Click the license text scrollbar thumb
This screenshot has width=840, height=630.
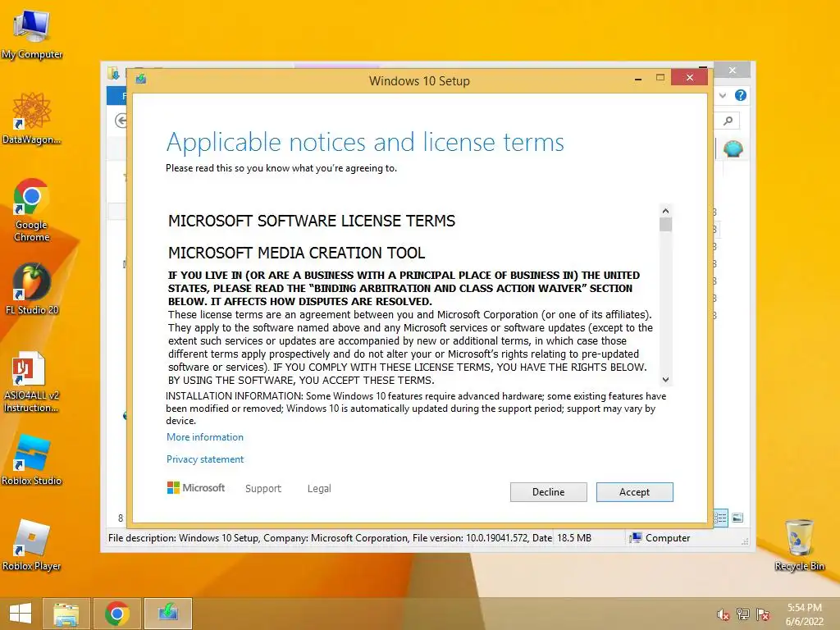pyautogui.click(x=665, y=225)
